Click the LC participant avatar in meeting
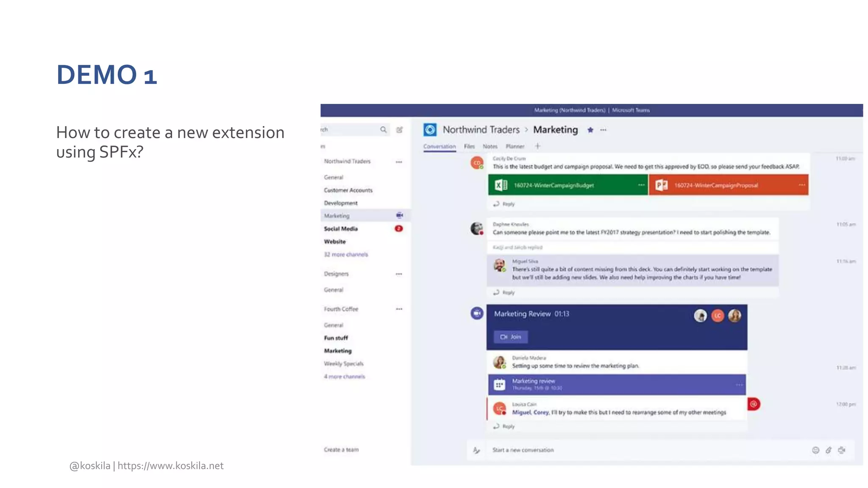Viewport: 868px width, 488px height. tap(718, 316)
